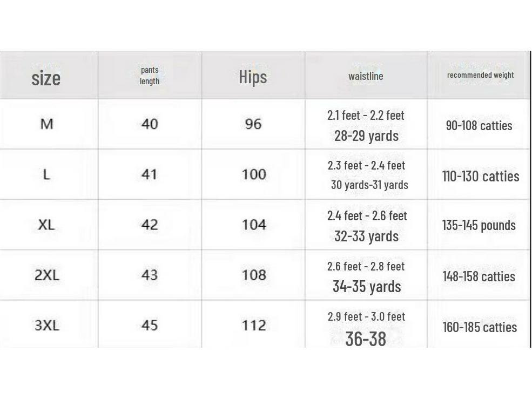Screen dimensions: 532x399
Task: Click hips value '96'
Action: [253, 124]
